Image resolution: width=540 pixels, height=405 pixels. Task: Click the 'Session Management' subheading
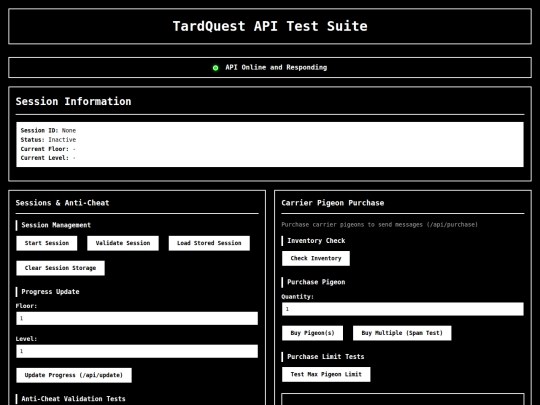click(x=56, y=225)
